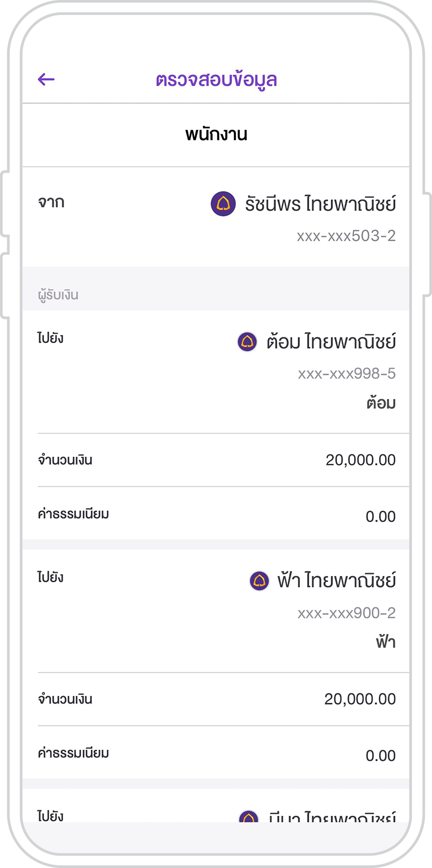432x868 pixels.
Task: Select sender name รัชนีพร ไทยพาณิชย์
Action: pos(320,204)
